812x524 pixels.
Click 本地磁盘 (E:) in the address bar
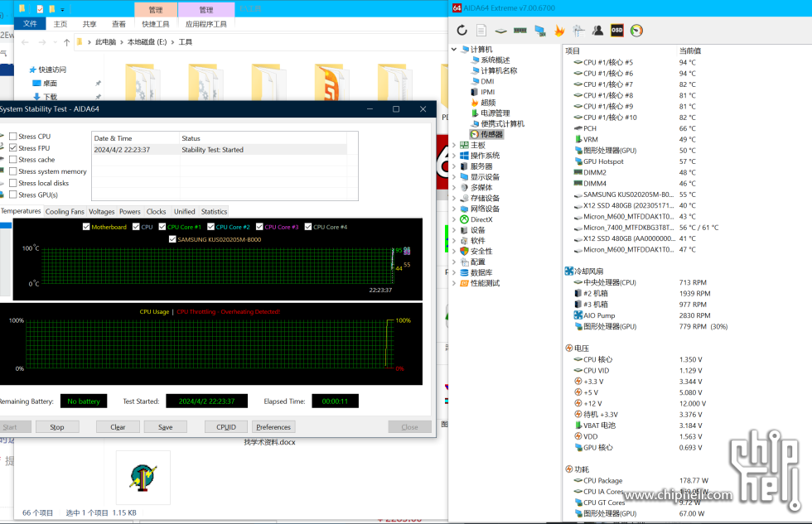pos(147,42)
